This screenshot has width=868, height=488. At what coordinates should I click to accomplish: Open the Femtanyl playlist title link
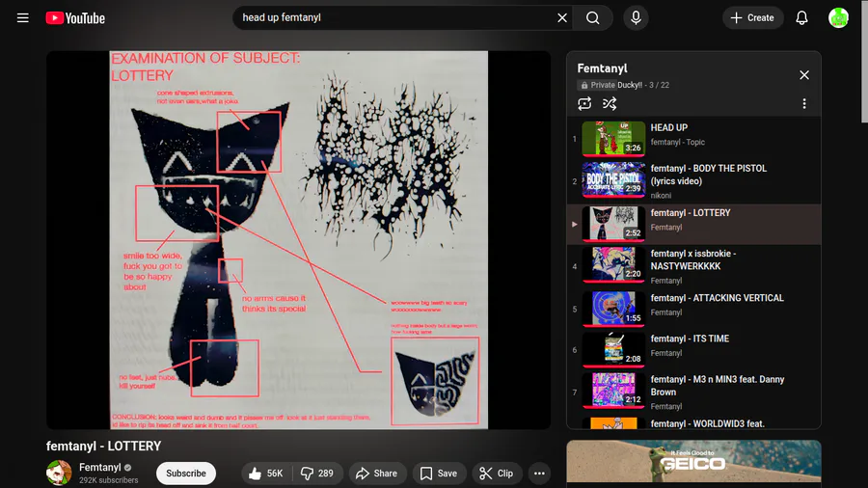602,68
